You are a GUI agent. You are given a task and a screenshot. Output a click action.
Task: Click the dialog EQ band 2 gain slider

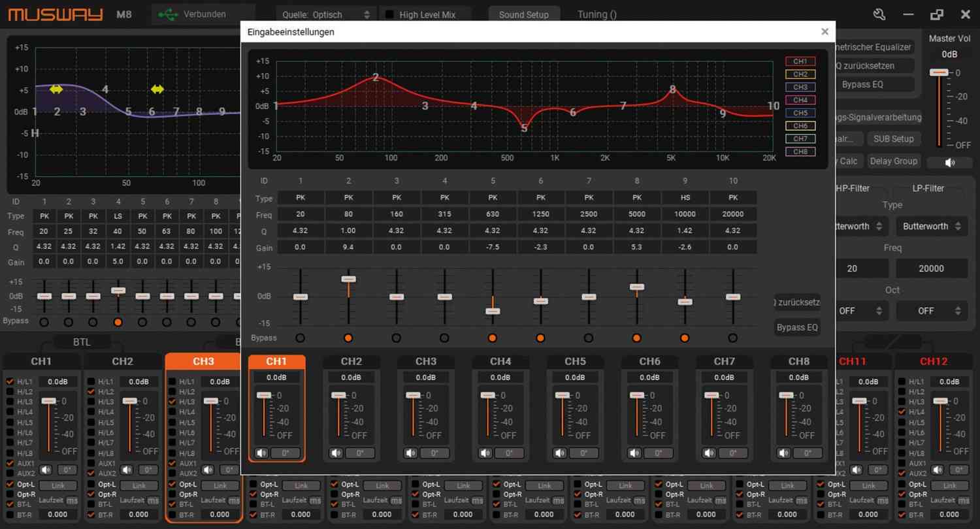point(348,280)
